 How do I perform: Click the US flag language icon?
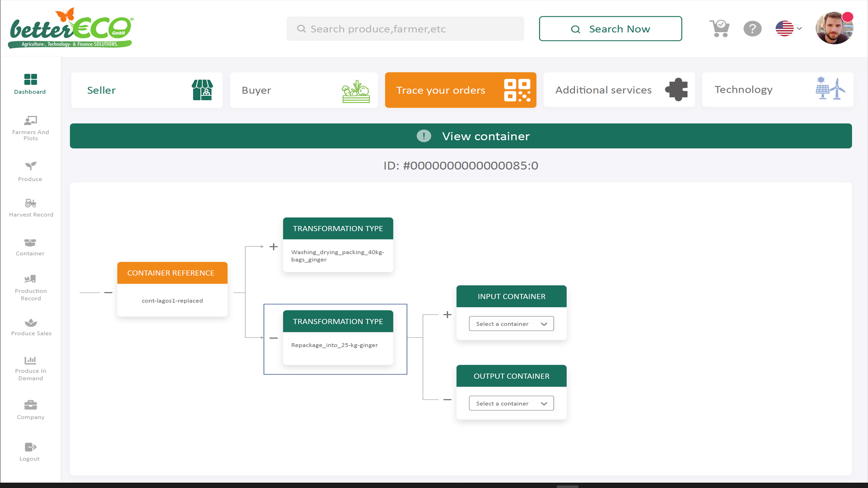click(785, 29)
